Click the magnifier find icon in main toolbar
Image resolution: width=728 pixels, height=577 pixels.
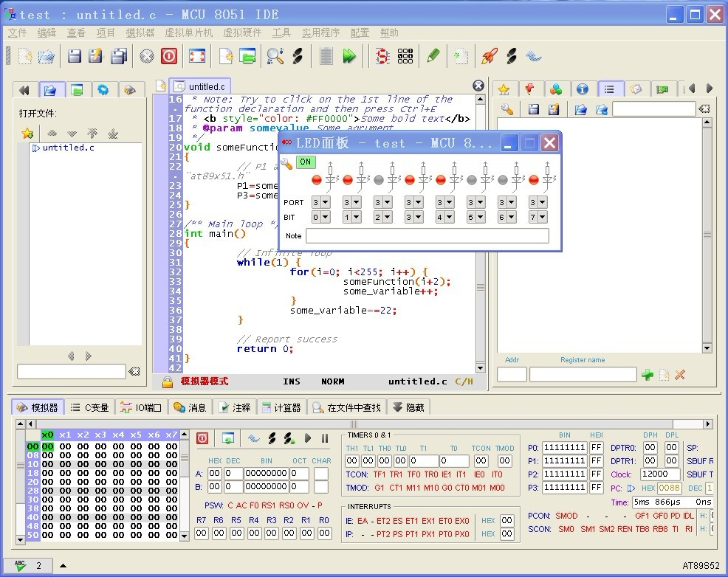click(275, 56)
